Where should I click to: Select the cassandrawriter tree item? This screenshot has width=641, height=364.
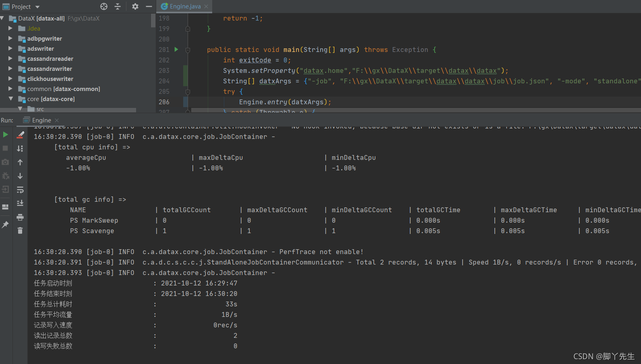[x=75, y=68]
